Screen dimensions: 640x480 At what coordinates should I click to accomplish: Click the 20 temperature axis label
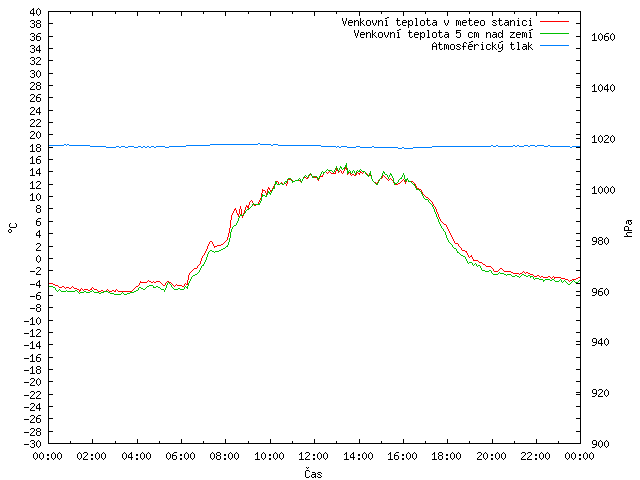[x=36, y=135]
